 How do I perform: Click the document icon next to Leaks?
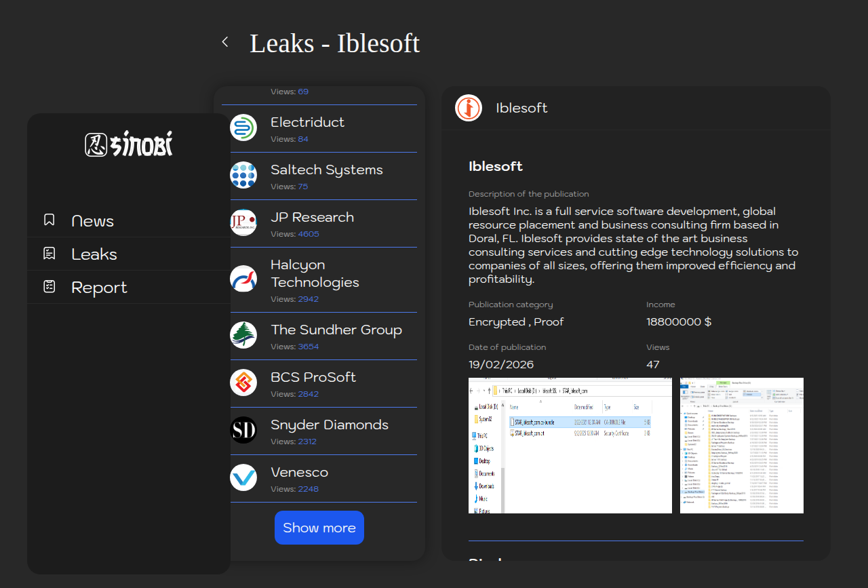[x=50, y=254]
